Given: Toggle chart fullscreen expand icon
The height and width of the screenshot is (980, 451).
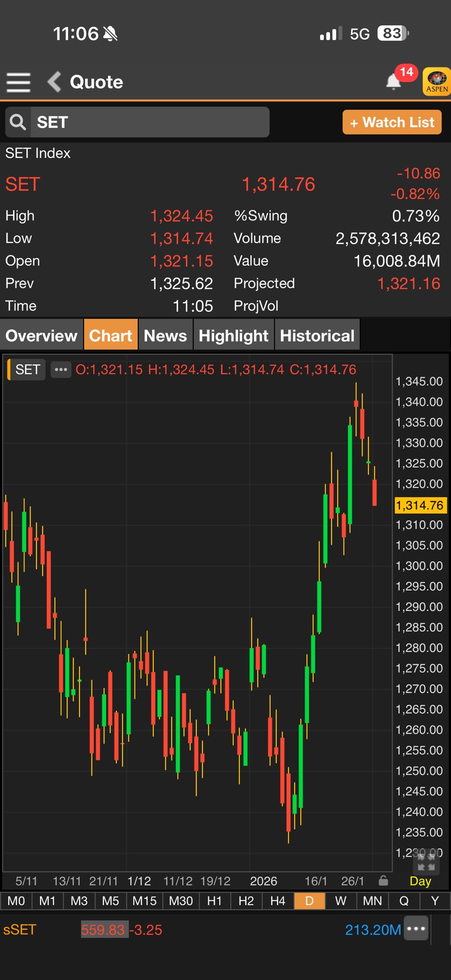Looking at the screenshot, I should [x=426, y=863].
